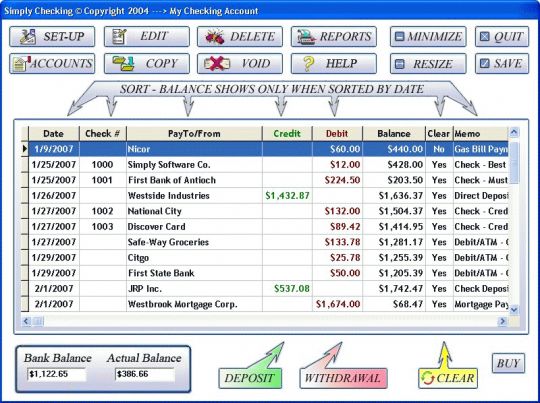Click check number 1003 cell
Viewport: 540px width, 403px height.
[x=103, y=227]
